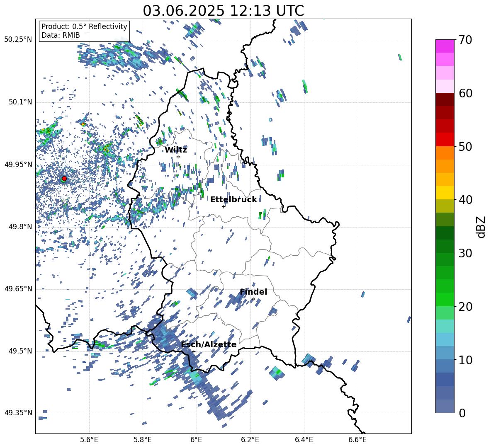Click the 0 colorbar tick label
The width and height of the screenshot is (491, 448).
(462, 413)
